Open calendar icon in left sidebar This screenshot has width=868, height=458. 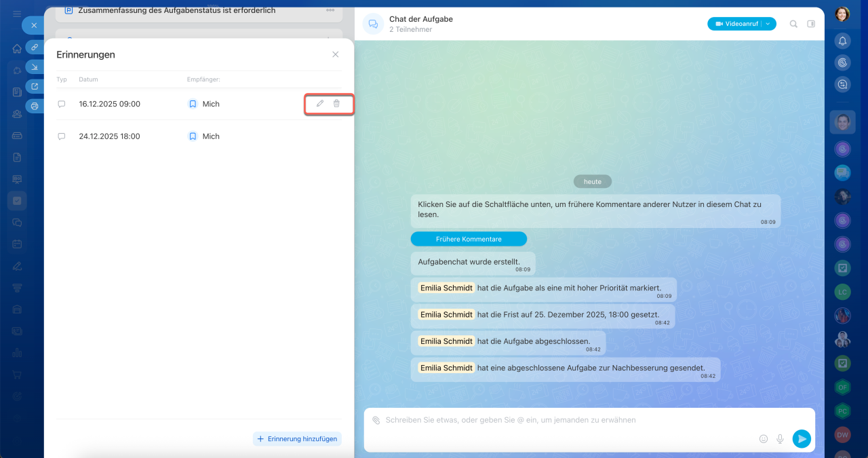click(x=17, y=244)
